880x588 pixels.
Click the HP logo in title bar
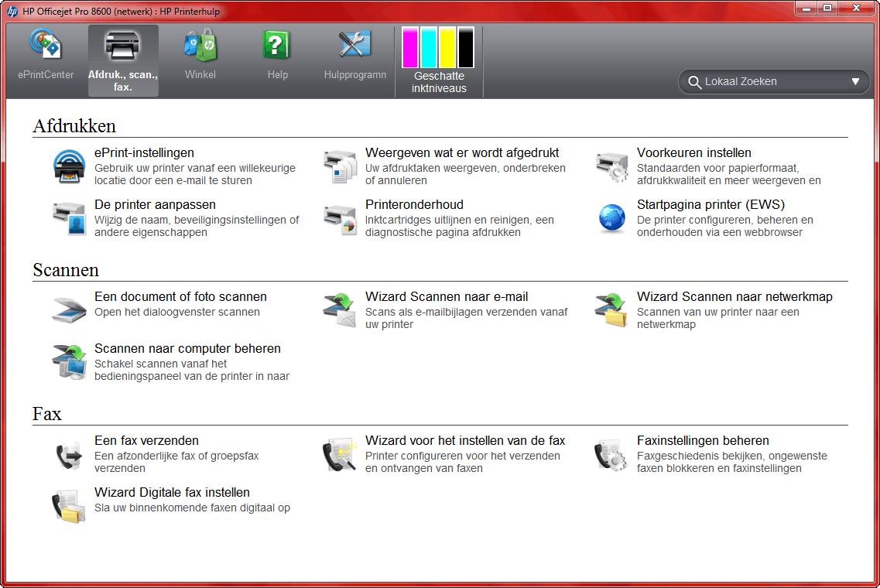[x=12, y=12]
